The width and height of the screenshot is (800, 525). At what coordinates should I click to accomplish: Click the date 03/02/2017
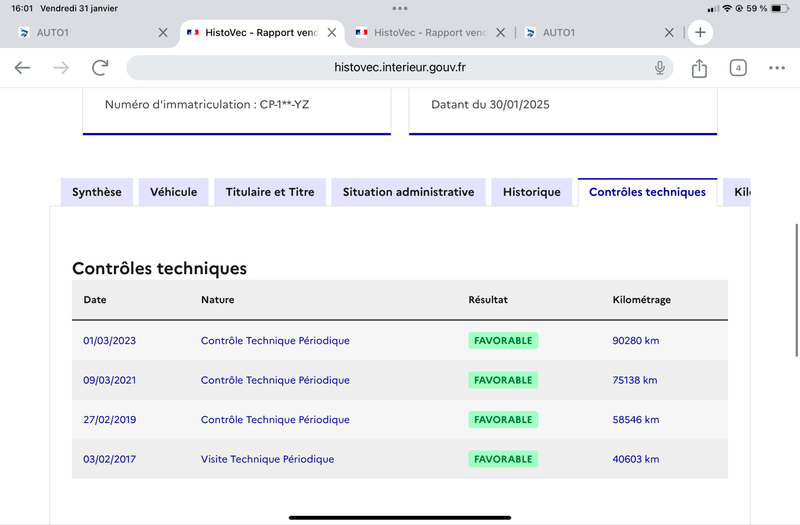pos(110,459)
